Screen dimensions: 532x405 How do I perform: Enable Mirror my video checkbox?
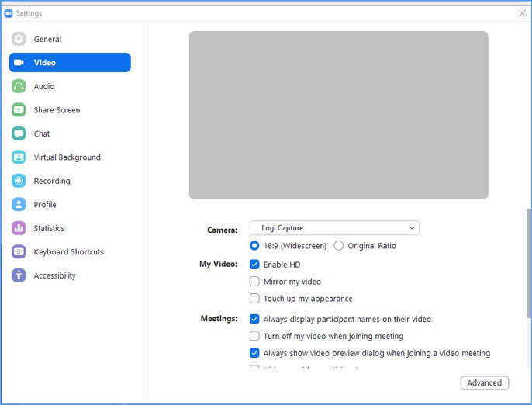click(x=254, y=282)
